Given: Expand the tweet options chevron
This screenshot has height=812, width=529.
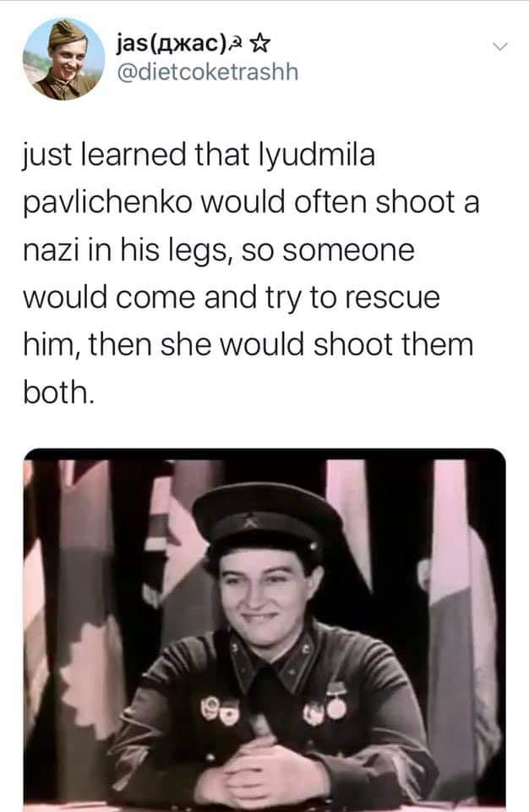Looking at the screenshot, I should (499, 47).
